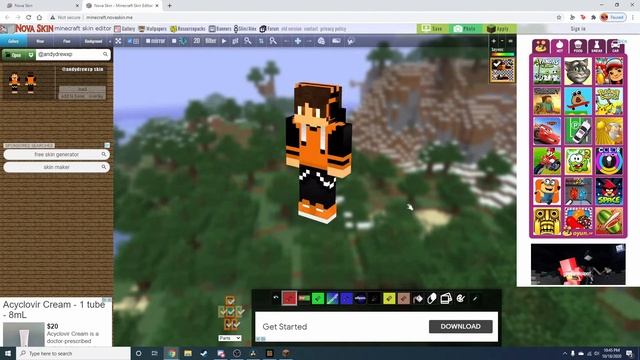Viewport: 640px width, 360px height.
Task: Click the Windows taskbar search box
Action: 73,353
